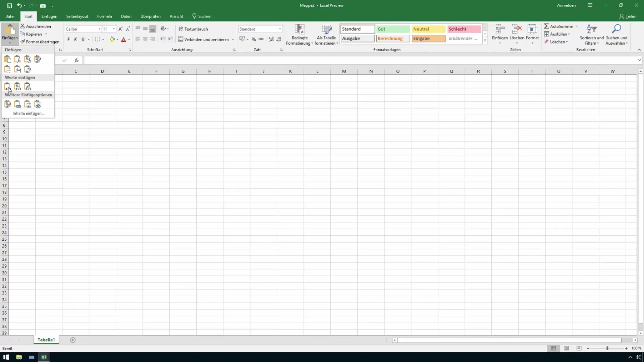The image size is (644, 362).
Task: Select the paste formatting only option
Action: [7, 104]
